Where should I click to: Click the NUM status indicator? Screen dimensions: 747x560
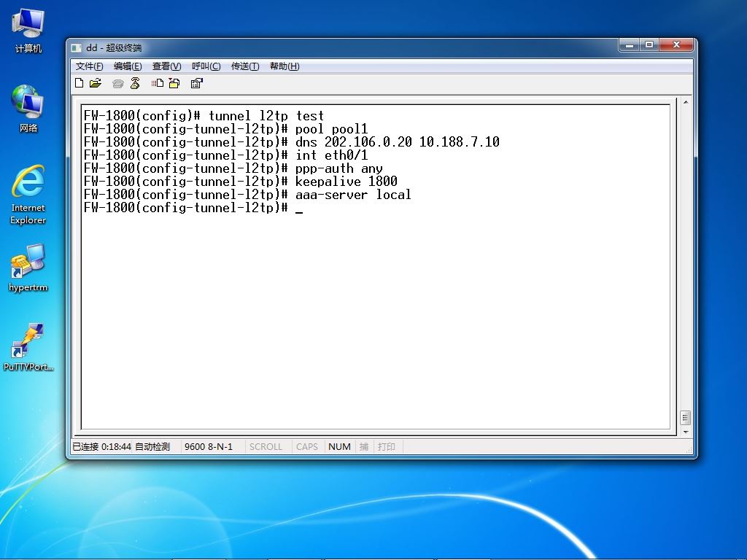(x=339, y=447)
